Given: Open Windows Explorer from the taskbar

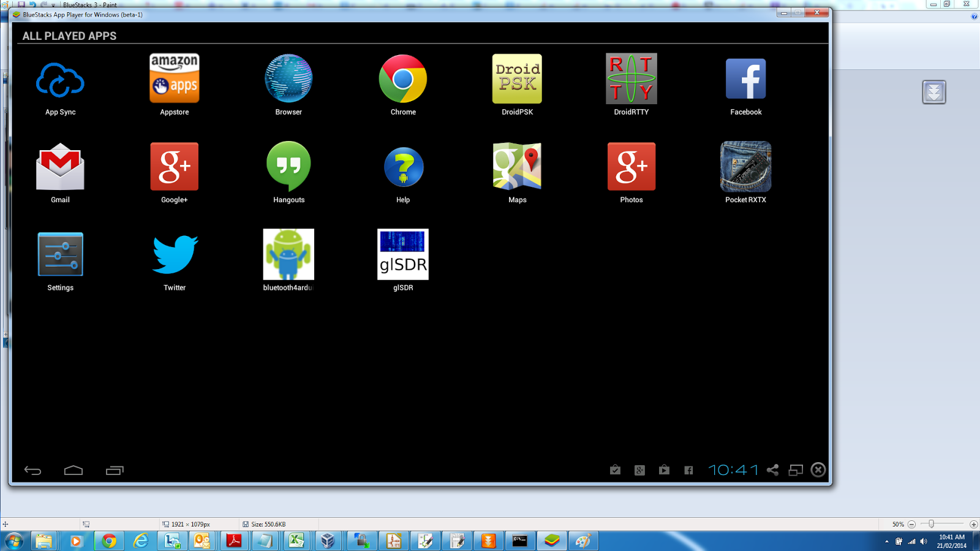Looking at the screenshot, I should tap(44, 541).
